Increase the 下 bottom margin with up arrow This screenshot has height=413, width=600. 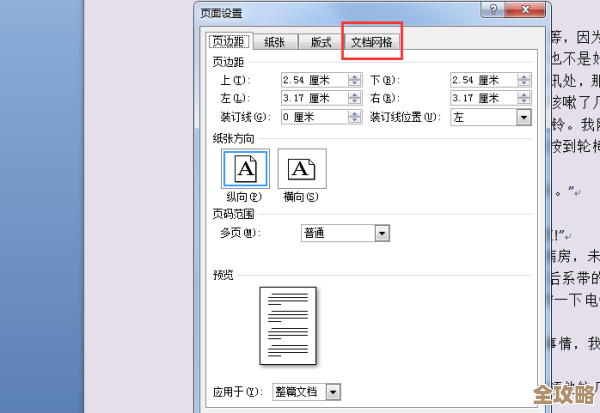tap(524, 77)
